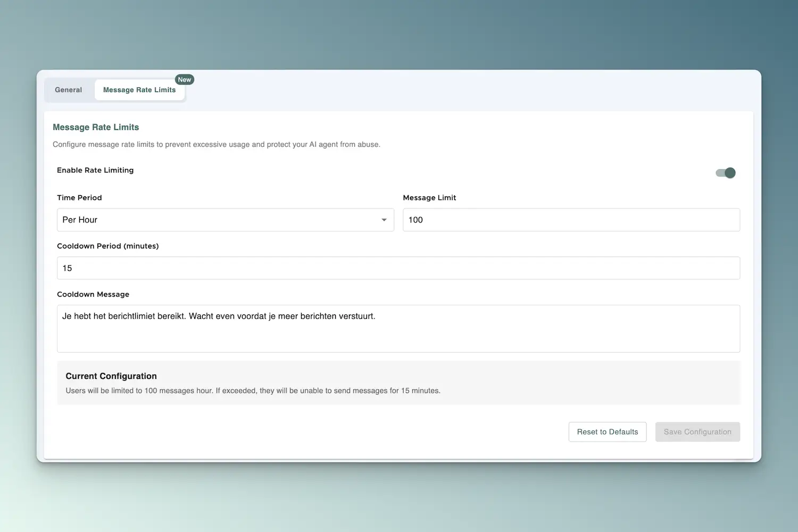Viewport: 798px width, 532px height.
Task: Focus the Cooldown Period minutes field
Action: tap(398, 268)
